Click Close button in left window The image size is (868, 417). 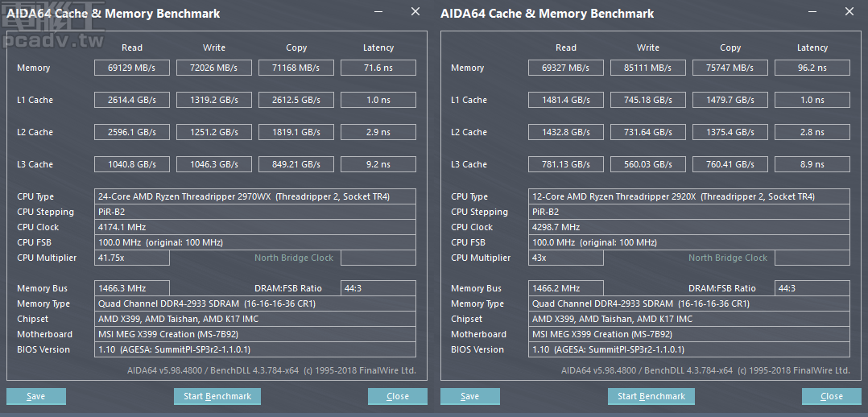click(x=398, y=396)
